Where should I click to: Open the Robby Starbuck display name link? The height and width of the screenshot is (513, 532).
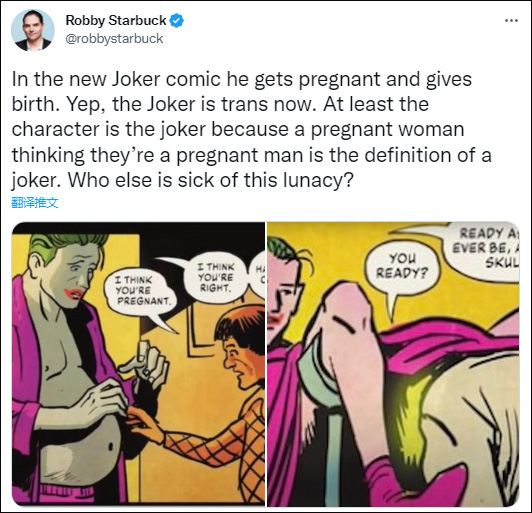[x=116, y=21]
